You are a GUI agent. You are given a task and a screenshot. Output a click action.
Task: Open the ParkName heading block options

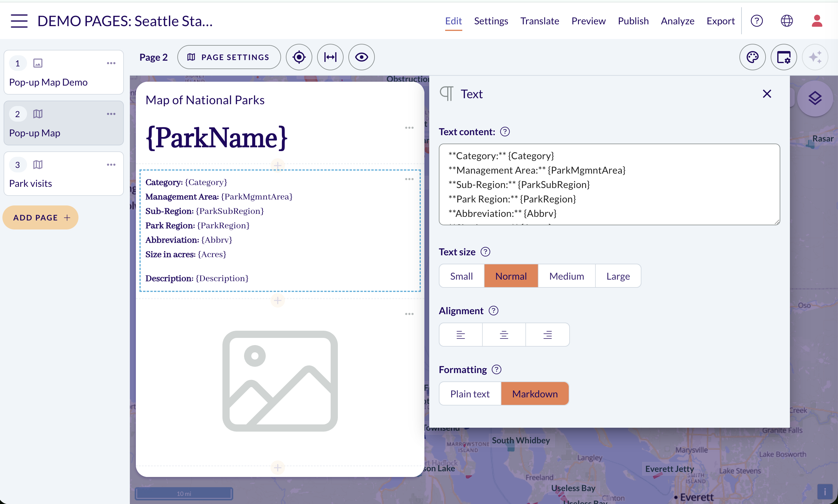409,128
